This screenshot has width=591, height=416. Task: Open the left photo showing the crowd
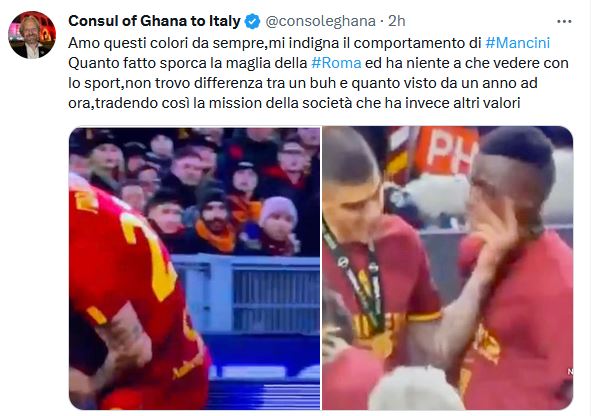(194, 268)
